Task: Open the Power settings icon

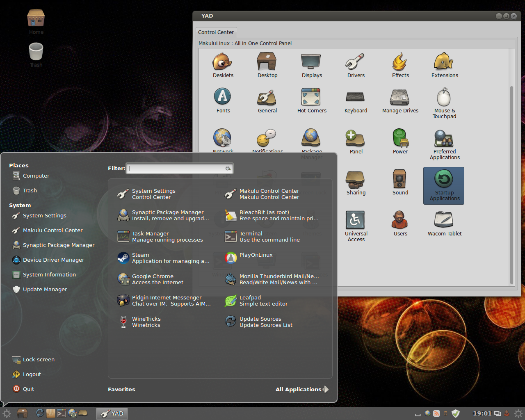Action: (400, 142)
